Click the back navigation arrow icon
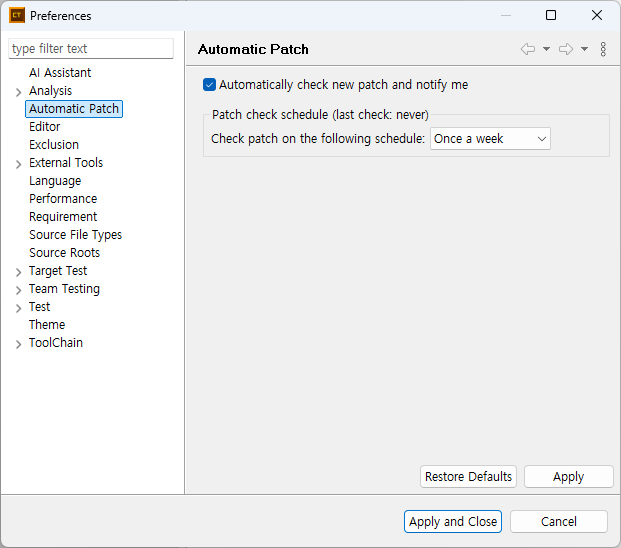 click(528, 49)
